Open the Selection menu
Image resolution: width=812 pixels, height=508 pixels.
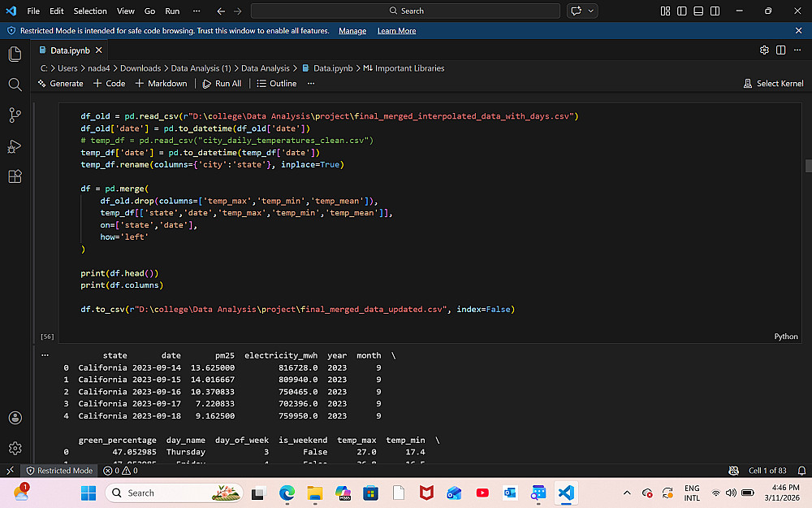pos(90,11)
